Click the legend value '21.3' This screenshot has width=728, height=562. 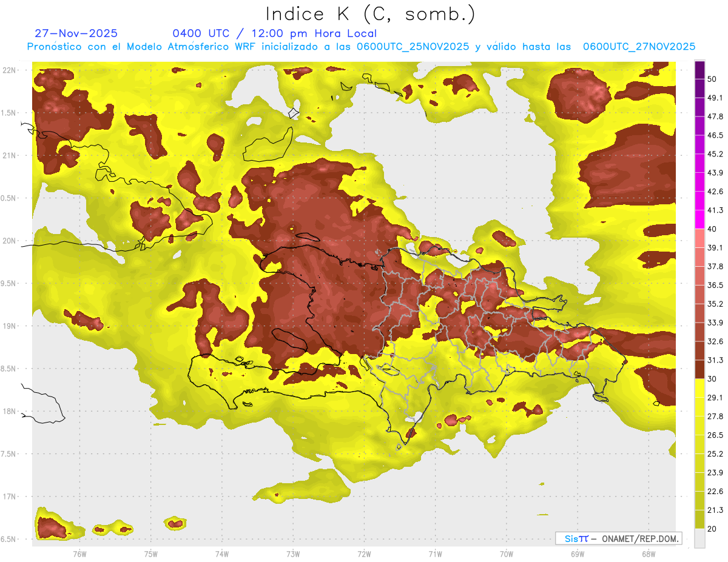coord(715,510)
